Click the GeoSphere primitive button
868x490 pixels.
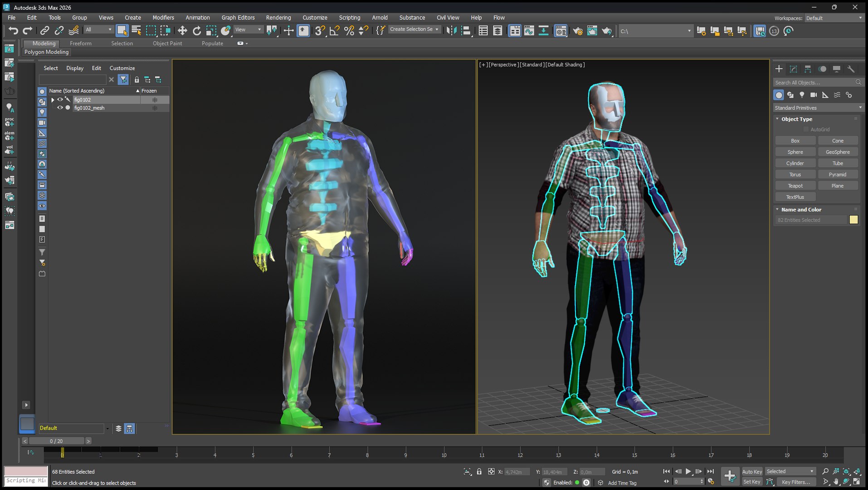tap(838, 152)
